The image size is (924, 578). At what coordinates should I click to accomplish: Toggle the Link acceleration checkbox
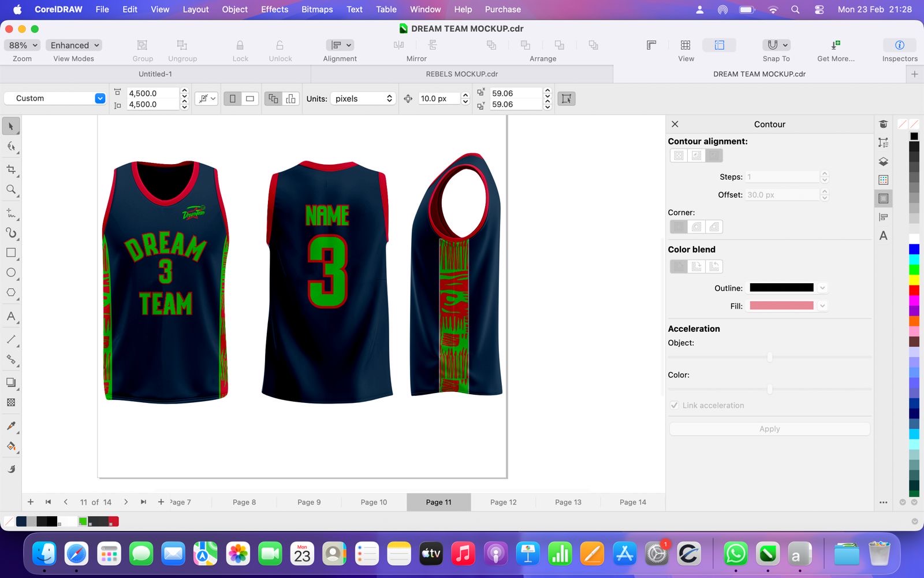click(674, 405)
